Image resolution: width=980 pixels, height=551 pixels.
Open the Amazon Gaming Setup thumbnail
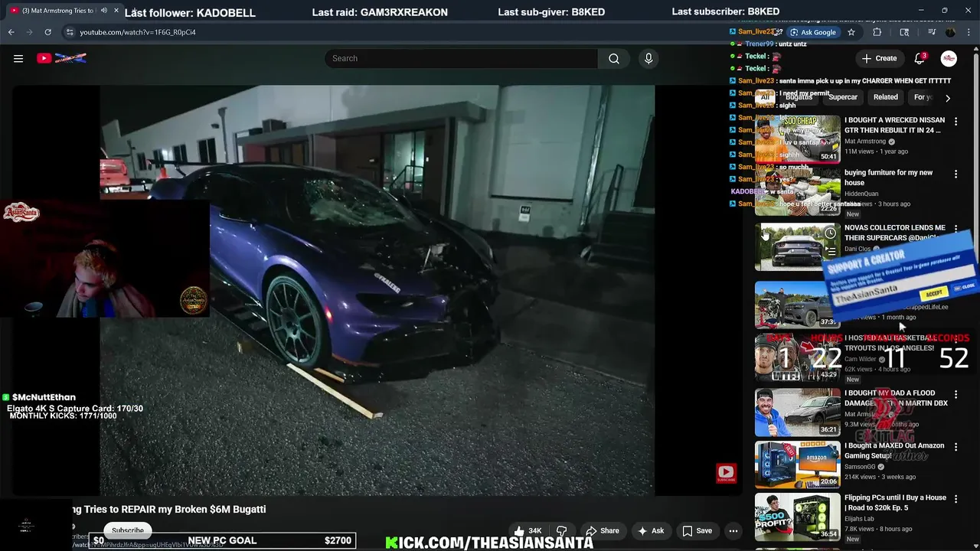coord(797,465)
